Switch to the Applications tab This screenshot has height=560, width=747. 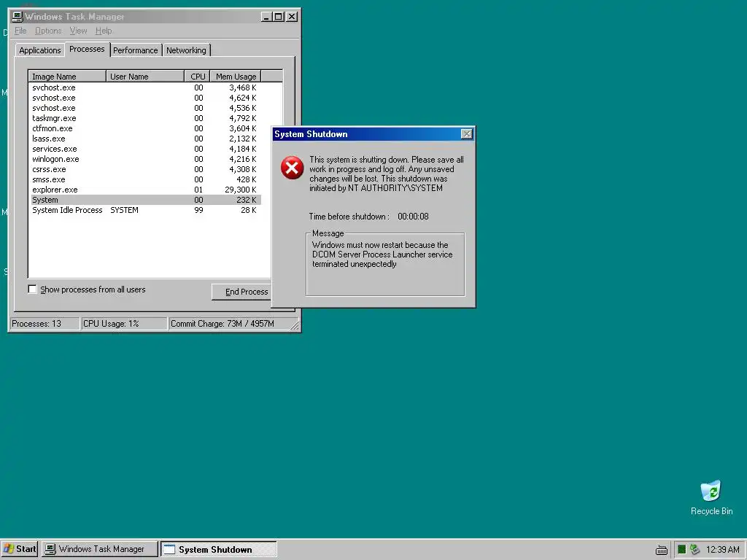40,50
